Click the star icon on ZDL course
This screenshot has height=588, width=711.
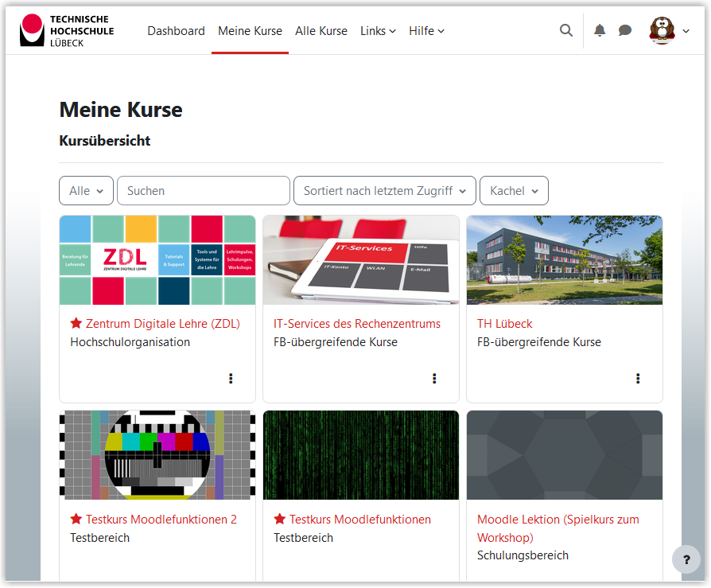coord(76,323)
